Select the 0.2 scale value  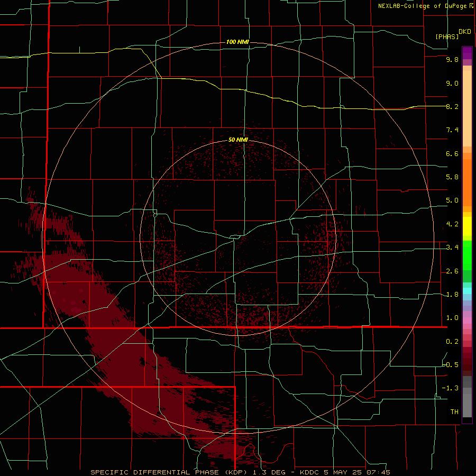452,342
